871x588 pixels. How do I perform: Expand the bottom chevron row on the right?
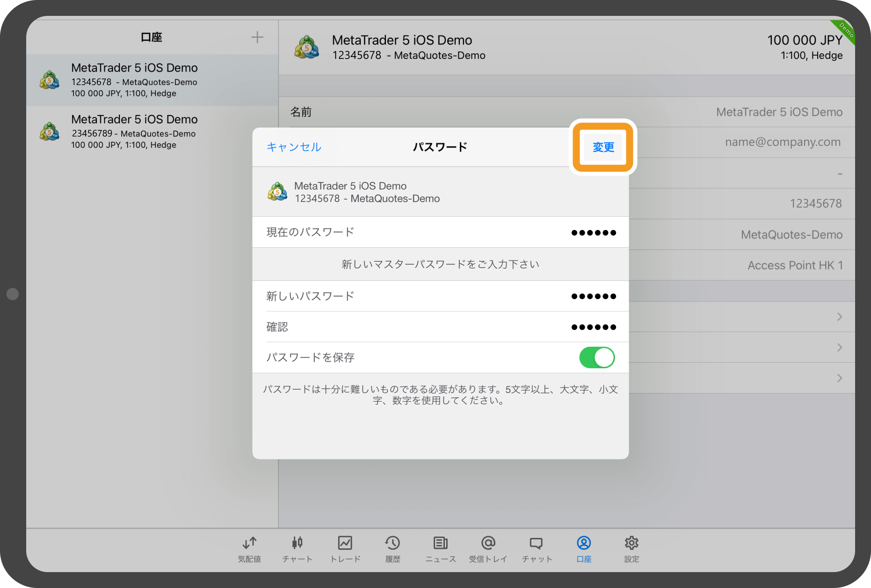(x=839, y=378)
